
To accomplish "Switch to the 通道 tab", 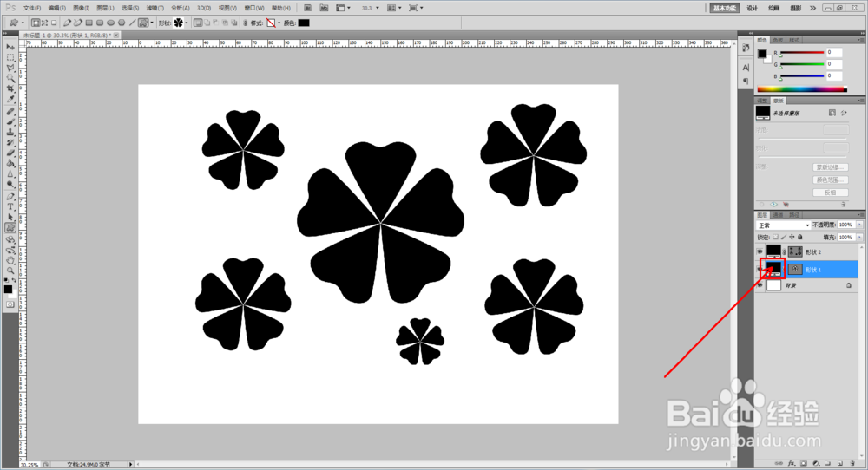I will (x=779, y=214).
